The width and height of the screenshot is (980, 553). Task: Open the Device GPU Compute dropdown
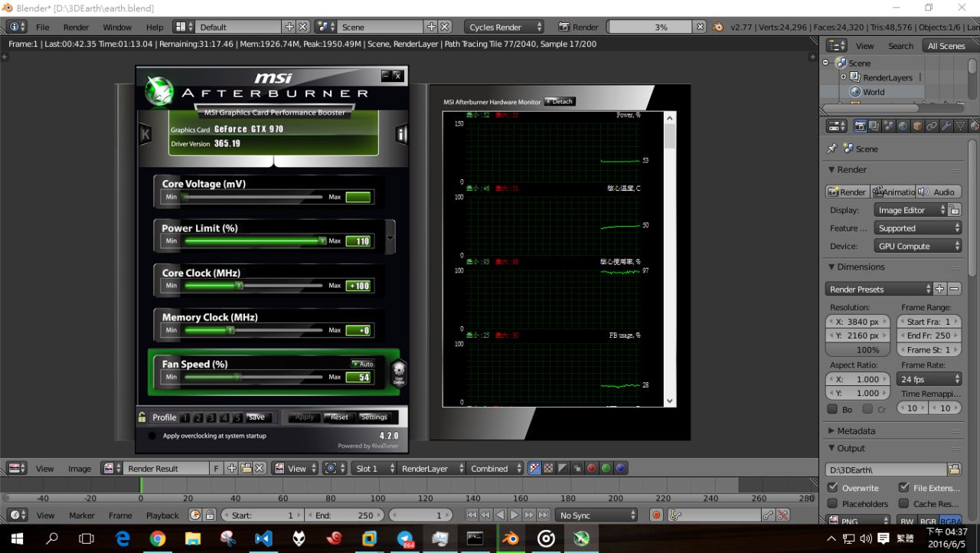click(917, 246)
